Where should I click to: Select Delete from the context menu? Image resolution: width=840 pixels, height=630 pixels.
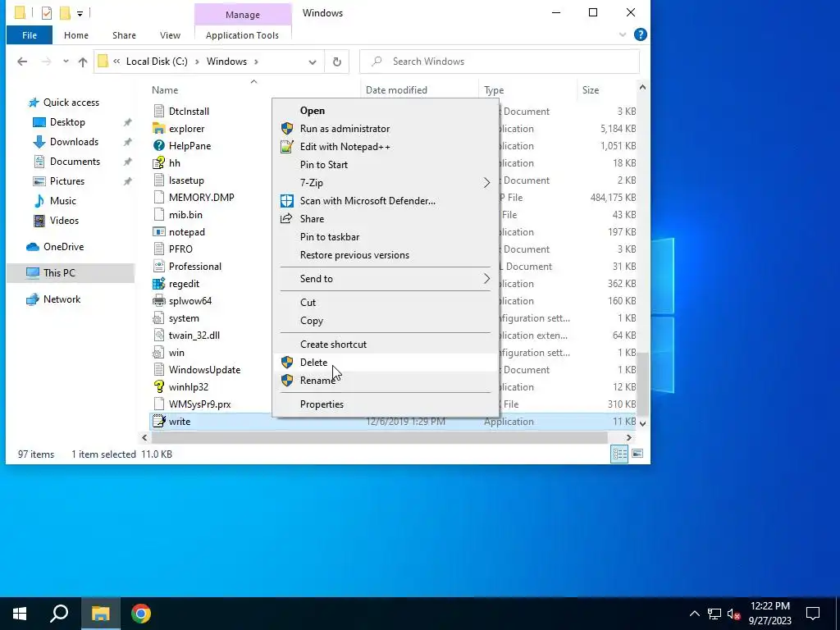(x=386, y=362)
